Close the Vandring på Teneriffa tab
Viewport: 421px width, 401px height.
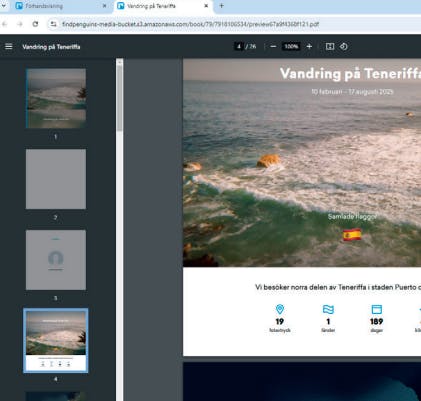point(206,6)
